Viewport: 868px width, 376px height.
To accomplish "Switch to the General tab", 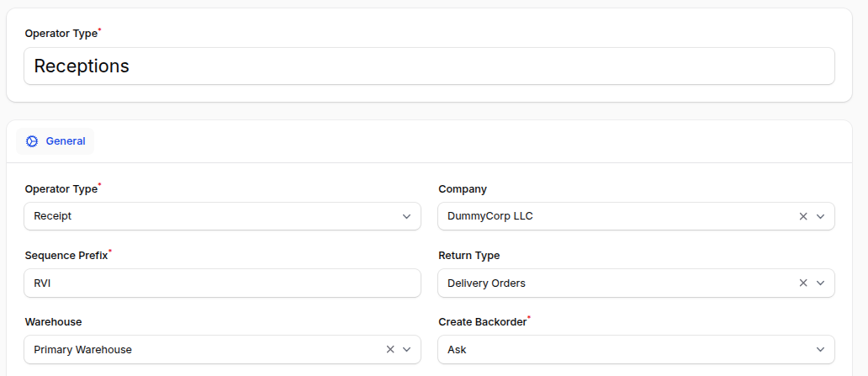I will [65, 141].
